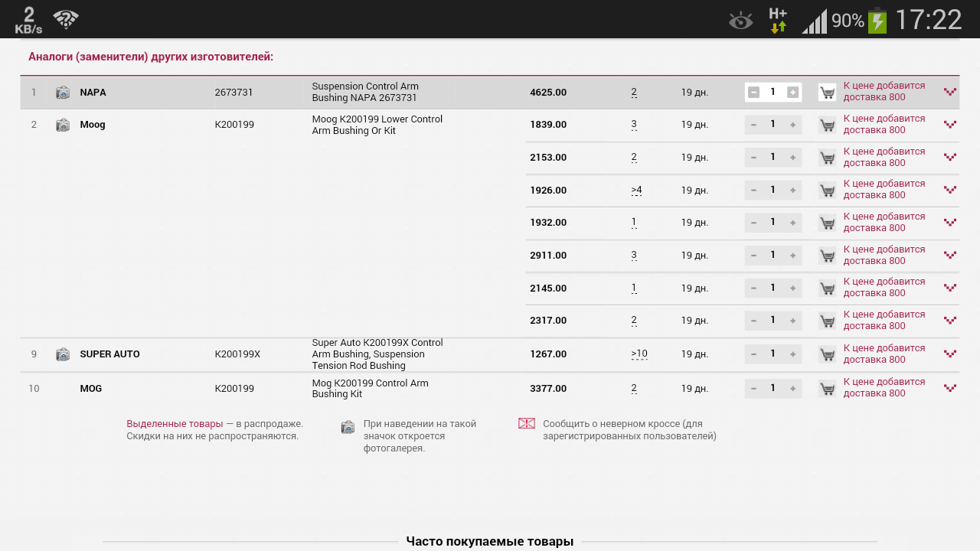The image size is (980, 551).
Task: Expand details chevron for 2145.00 row
Action: coord(950,288)
